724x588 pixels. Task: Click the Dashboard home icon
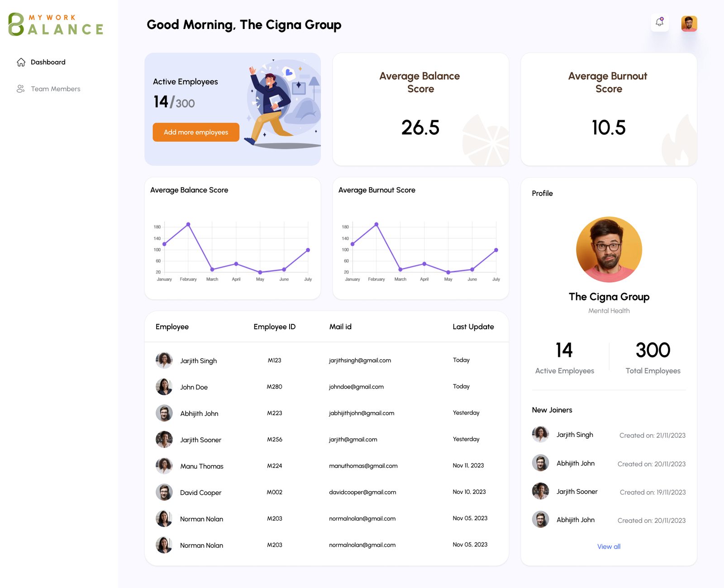point(21,62)
